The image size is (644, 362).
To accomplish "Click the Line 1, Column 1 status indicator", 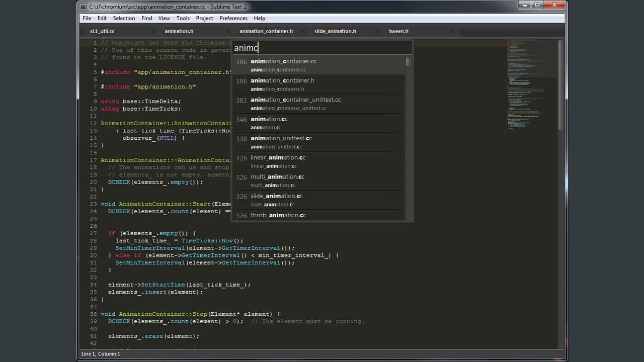I will point(100,354).
